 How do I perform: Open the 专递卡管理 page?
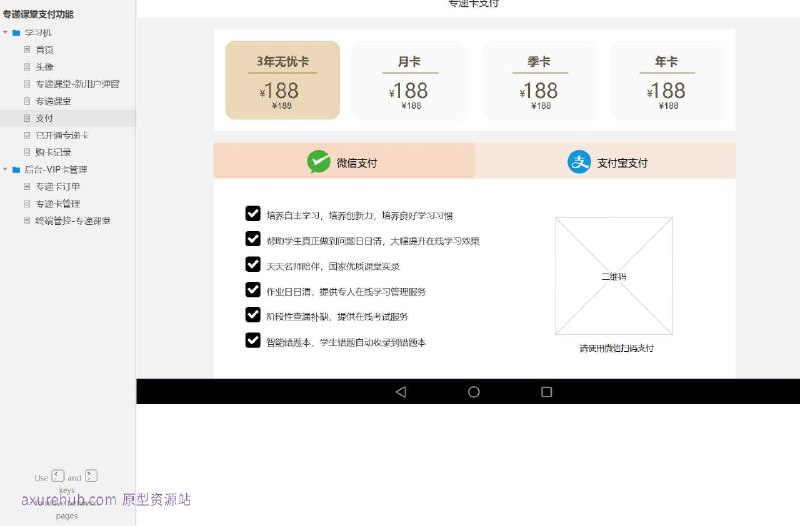tap(58, 204)
